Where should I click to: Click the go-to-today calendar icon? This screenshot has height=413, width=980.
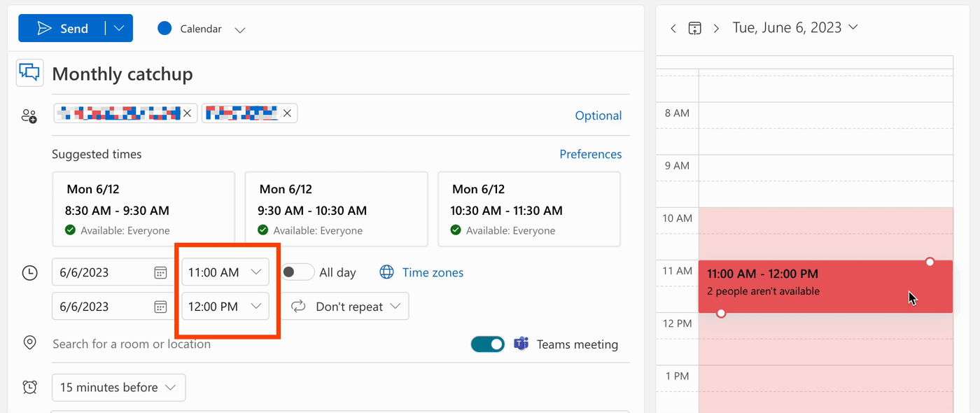[x=694, y=29]
